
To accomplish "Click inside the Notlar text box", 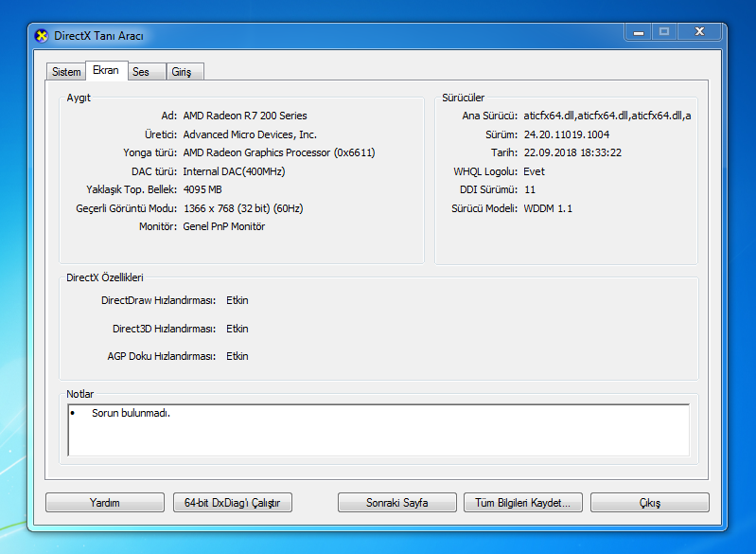I will click(378, 430).
